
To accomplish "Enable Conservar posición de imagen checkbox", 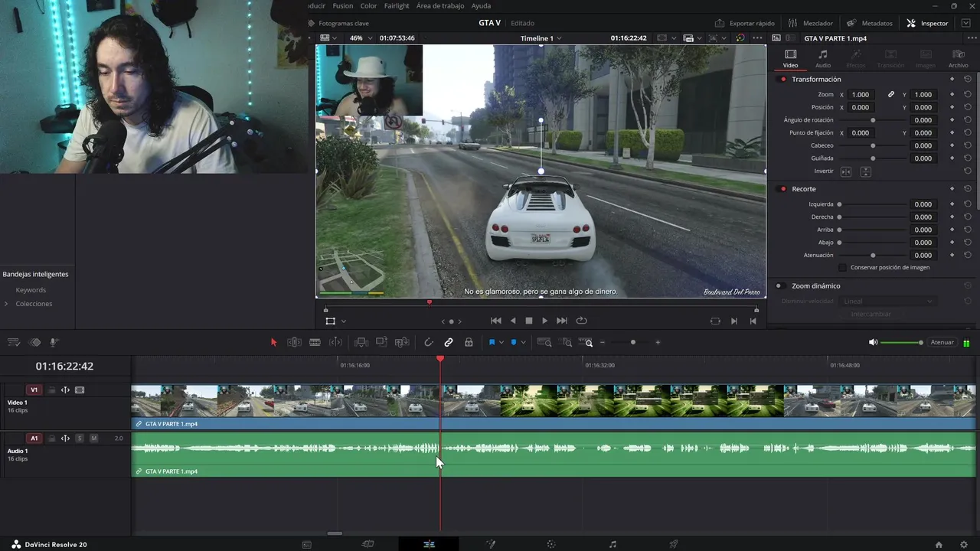I will pos(843,268).
